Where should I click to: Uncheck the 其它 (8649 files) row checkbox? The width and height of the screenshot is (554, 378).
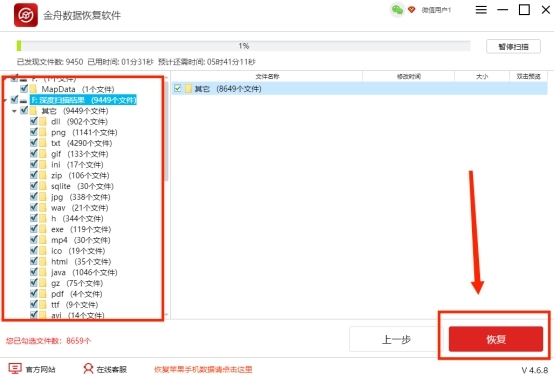(178, 88)
